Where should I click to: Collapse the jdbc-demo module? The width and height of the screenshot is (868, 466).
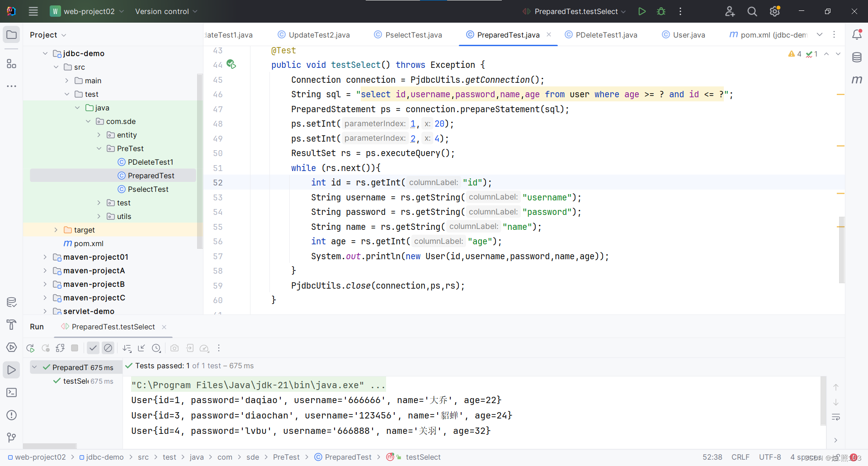click(x=45, y=53)
